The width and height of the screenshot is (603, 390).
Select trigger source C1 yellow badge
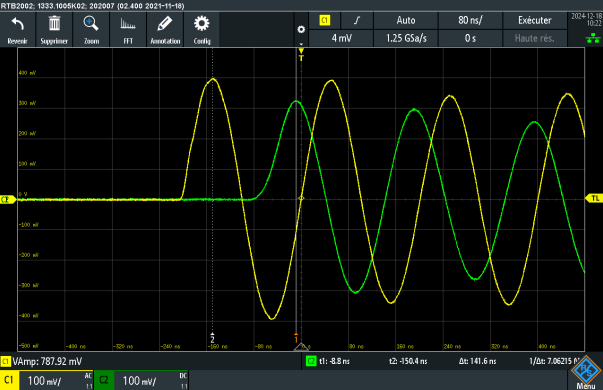click(x=325, y=20)
